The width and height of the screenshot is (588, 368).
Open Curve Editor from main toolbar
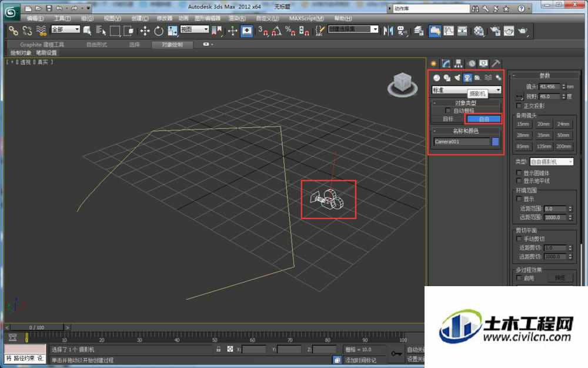point(449,31)
